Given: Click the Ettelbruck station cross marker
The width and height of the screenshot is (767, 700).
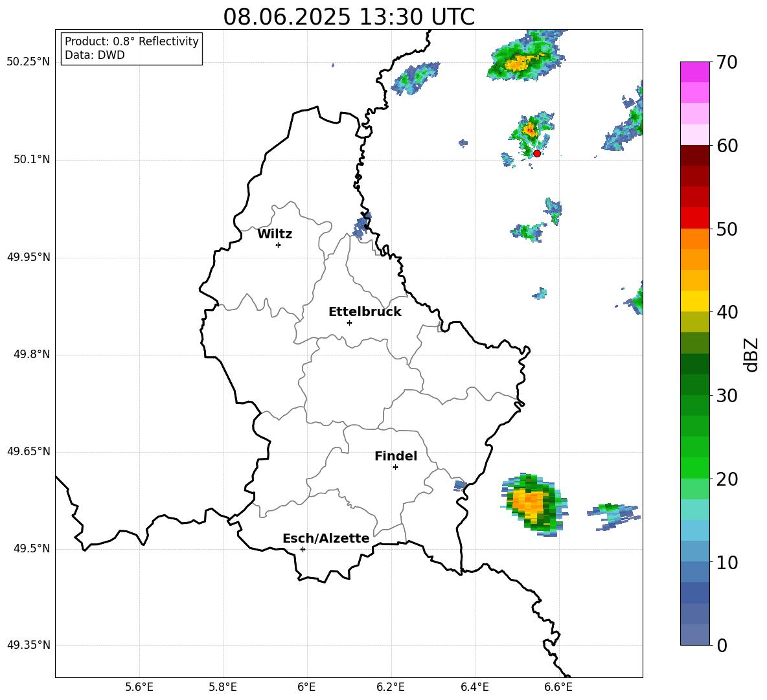Looking at the screenshot, I should [349, 322].
